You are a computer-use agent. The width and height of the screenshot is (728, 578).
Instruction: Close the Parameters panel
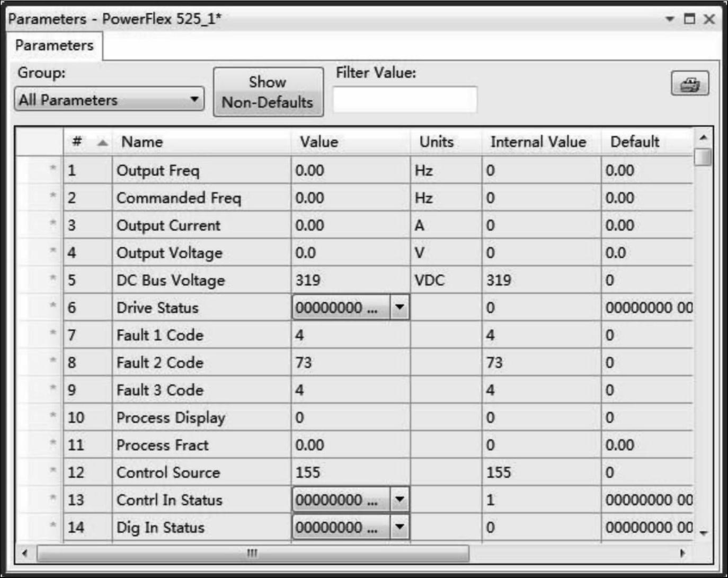click(709, 19)
